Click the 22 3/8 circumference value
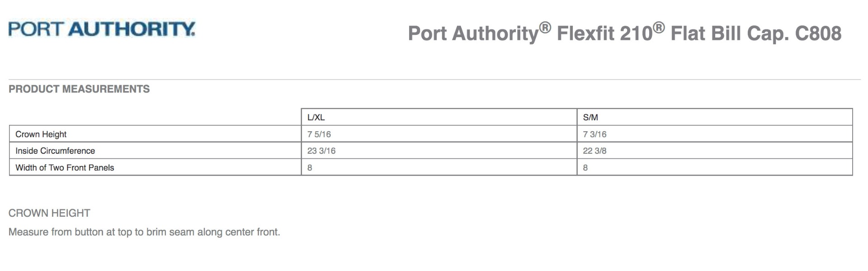This screenshot has width=868, height=271. coord(594,151)
